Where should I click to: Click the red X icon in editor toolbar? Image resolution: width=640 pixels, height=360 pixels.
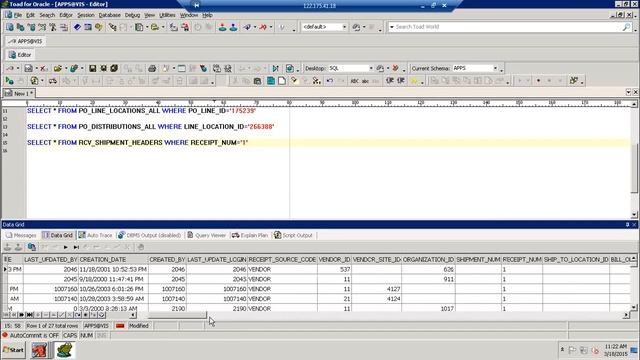pyautogui.click(x=42, y=68)
